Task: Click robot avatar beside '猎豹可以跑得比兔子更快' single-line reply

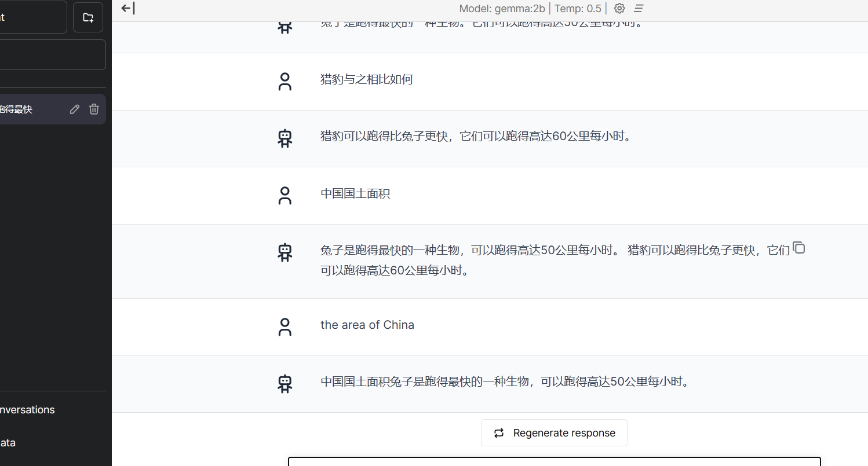Action: coord(285,138)
